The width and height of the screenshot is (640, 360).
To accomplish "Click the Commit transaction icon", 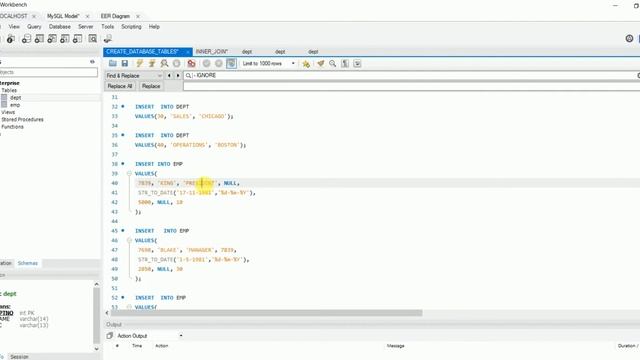I will tap(207, 63).
